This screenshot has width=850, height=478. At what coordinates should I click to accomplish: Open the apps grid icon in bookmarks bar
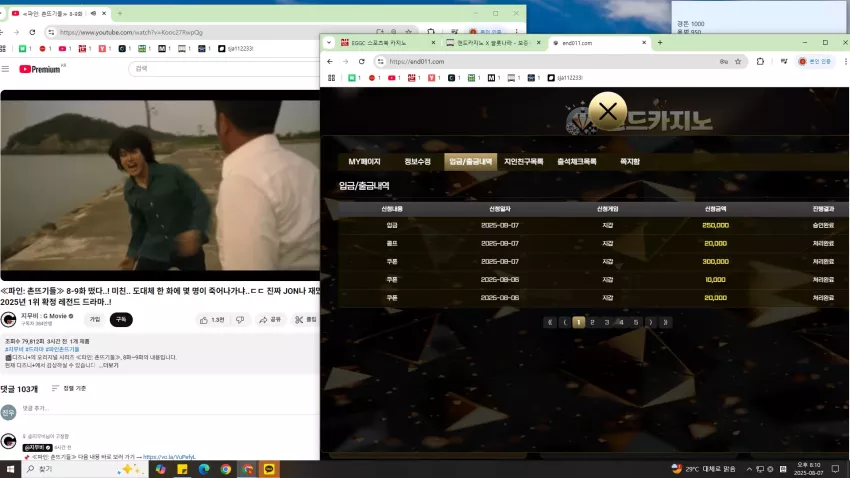pos(331,78)
